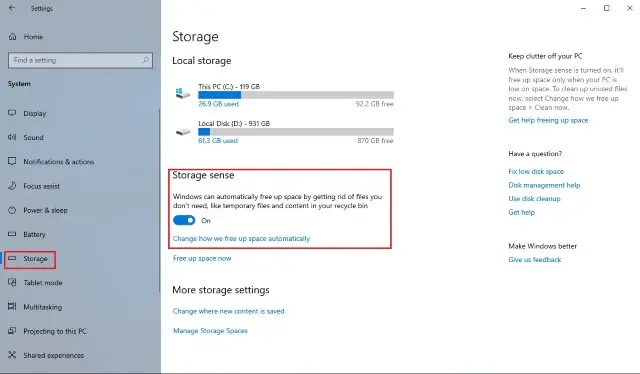Click the This PC (C:) drive icon
Screen dimensions: 640x374
pos(182,94)
